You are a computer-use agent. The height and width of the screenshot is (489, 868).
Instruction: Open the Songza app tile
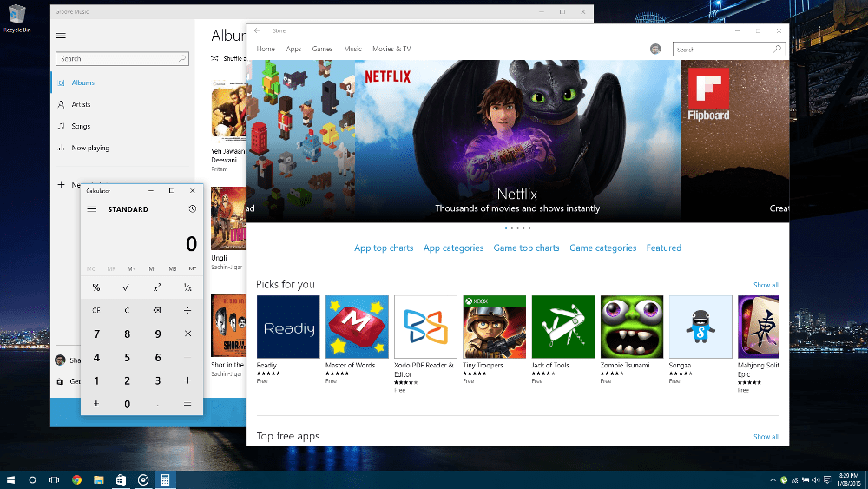[700, 327]
